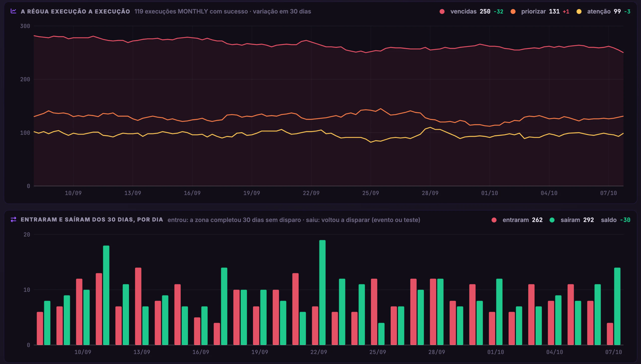Click the A RÉGUA EXECUÇÃO A EXECUÇÃO heading

click(x=75, y=12)
